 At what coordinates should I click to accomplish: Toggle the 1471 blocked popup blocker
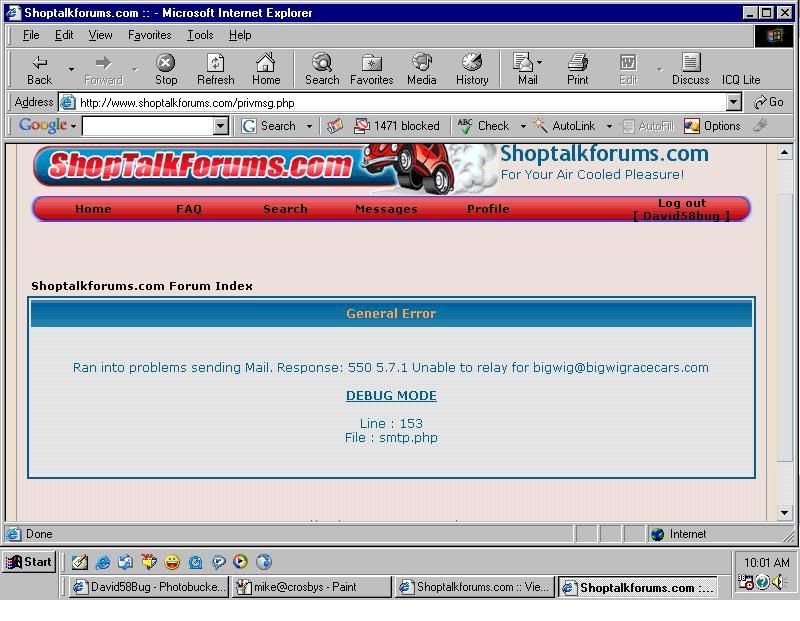397,126
